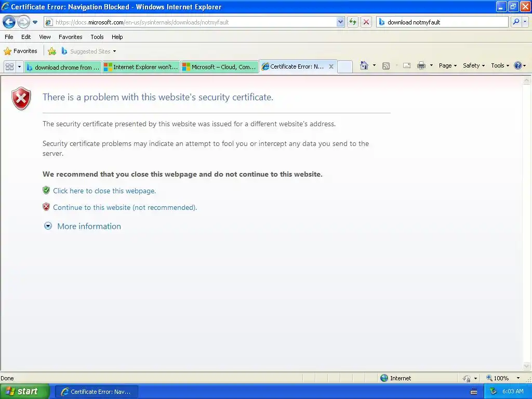Click the Refresh page icon
This screenshot has height=399, width=532.
click(x=353, y=22)
